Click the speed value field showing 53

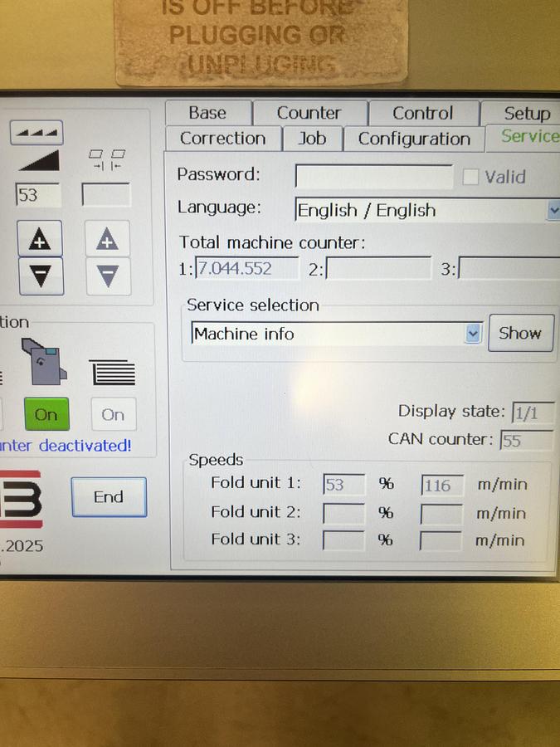37,195
